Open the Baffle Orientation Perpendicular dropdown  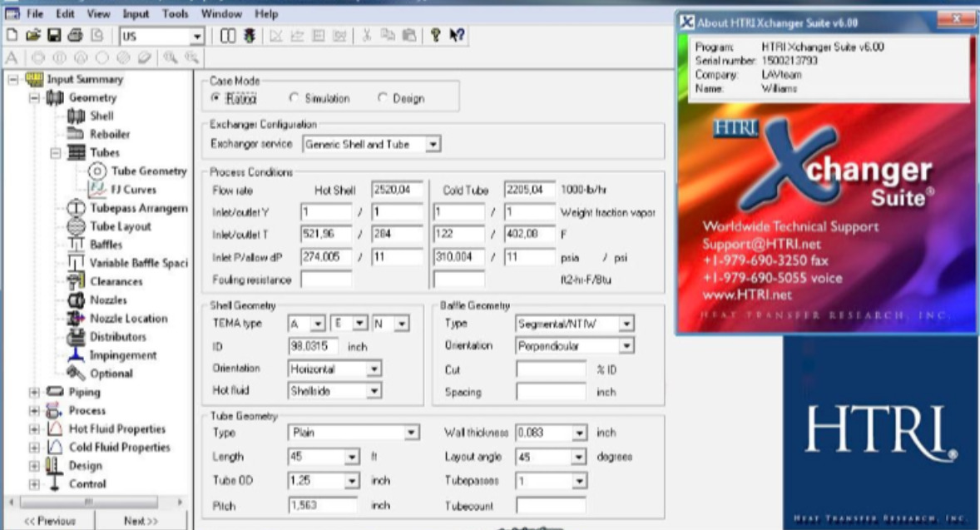(x=626, y=345)
